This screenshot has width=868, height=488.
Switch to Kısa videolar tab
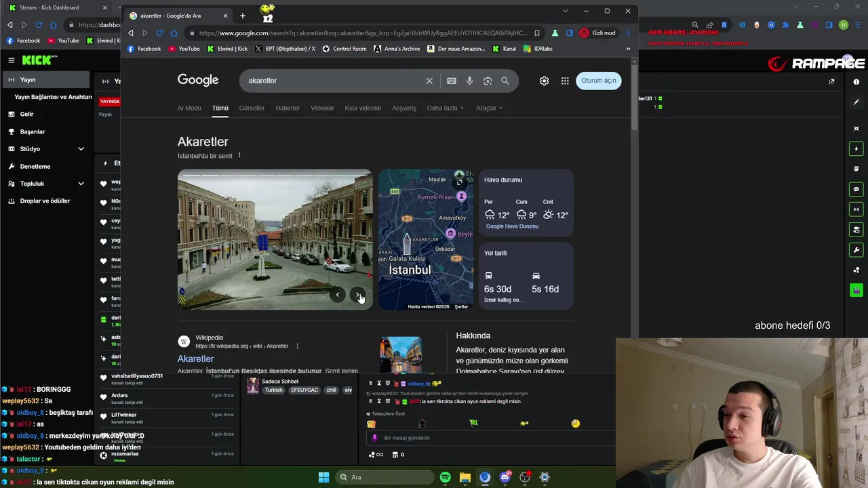[363, 108]
